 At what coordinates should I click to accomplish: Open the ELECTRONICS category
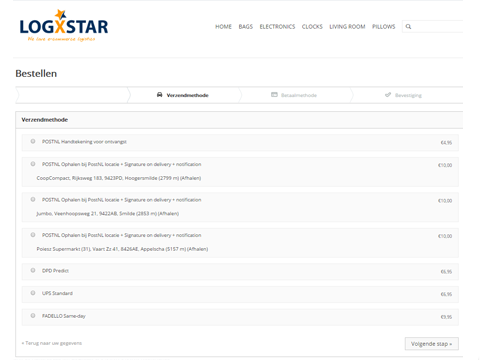click(277, 27)
